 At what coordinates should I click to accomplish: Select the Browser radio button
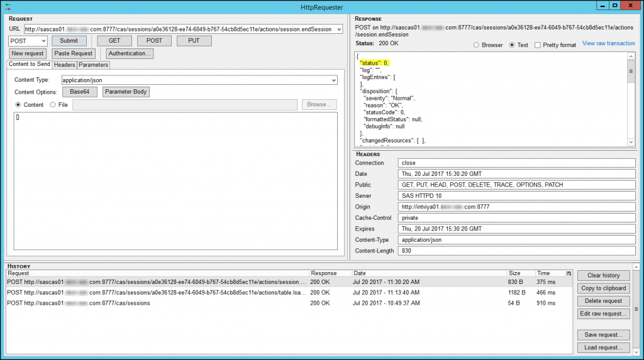click(477, 45)
